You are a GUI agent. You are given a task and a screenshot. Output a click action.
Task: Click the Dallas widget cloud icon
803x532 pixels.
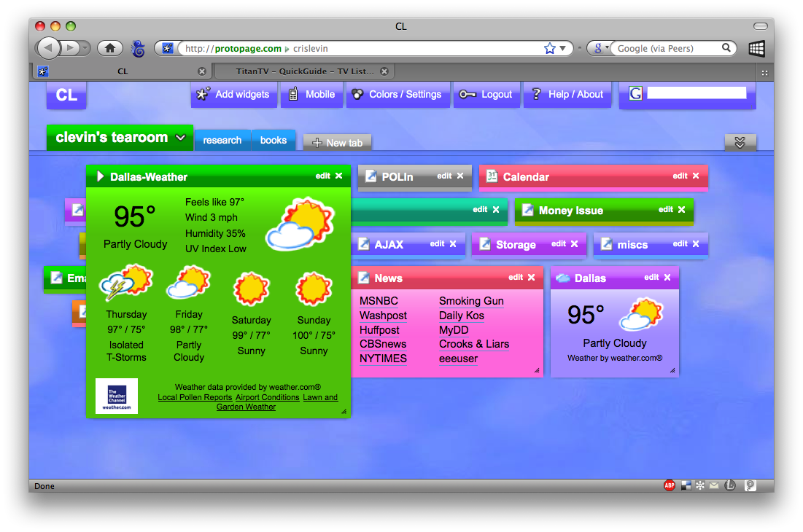click(563, 278)
